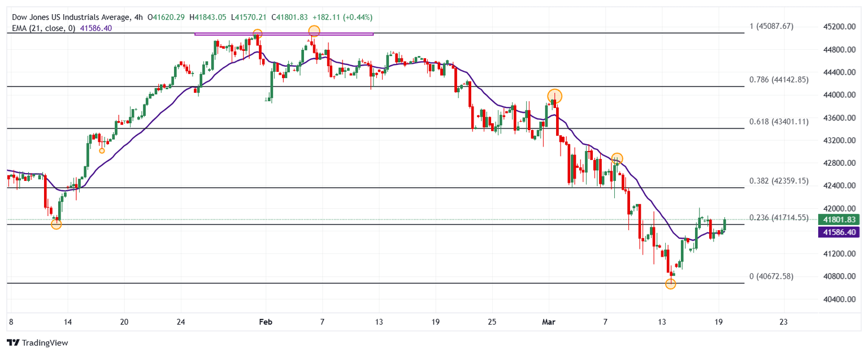Viewport: 868px width, 354px height.
Task: Click the purple 41586.40 EMA price tag
Action: (838, 232)
